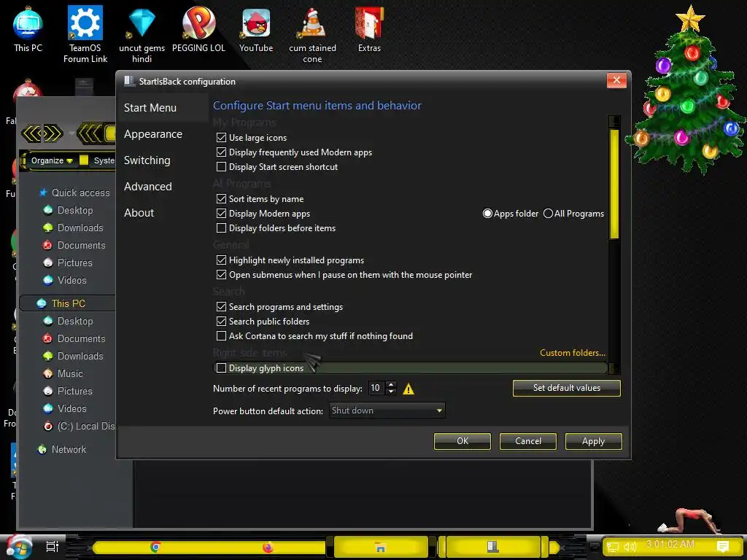Decrease number of recent programs
The image size is (747, 560).
[391, 392]
